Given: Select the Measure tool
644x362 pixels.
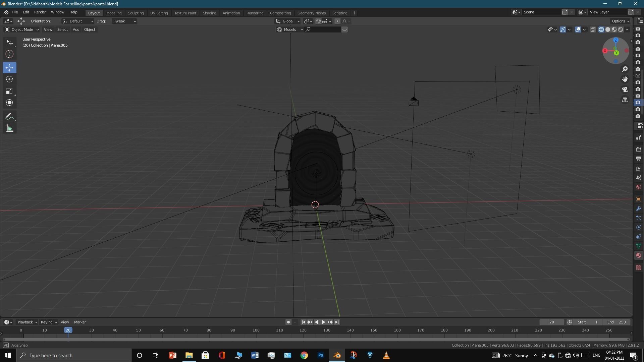Looking at the screenshot, I should (x=9, y=128).
